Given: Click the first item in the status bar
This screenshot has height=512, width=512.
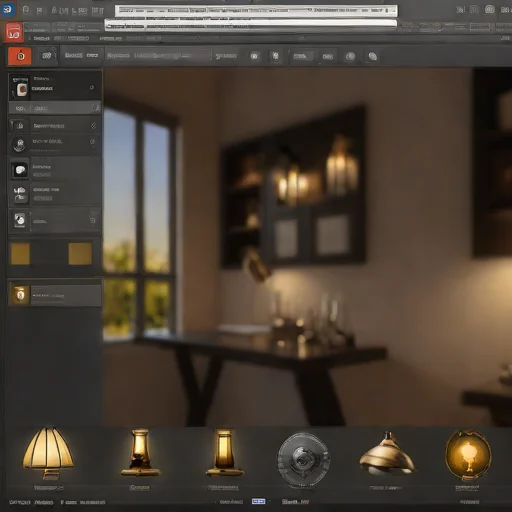Looking at the screenshot, I should coord(20,502).
